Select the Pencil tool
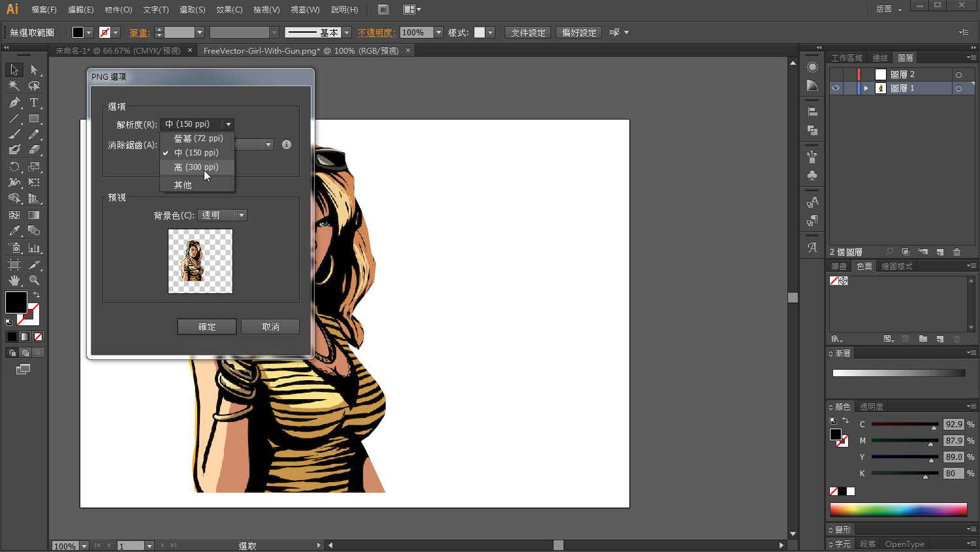 pos(34,135)
